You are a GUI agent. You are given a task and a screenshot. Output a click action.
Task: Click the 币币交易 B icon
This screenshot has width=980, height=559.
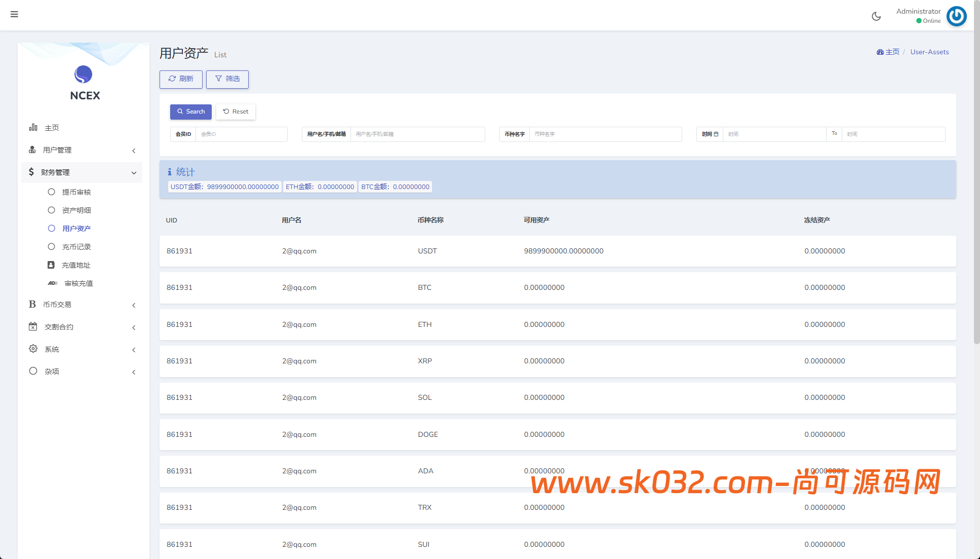click(32, 304)
